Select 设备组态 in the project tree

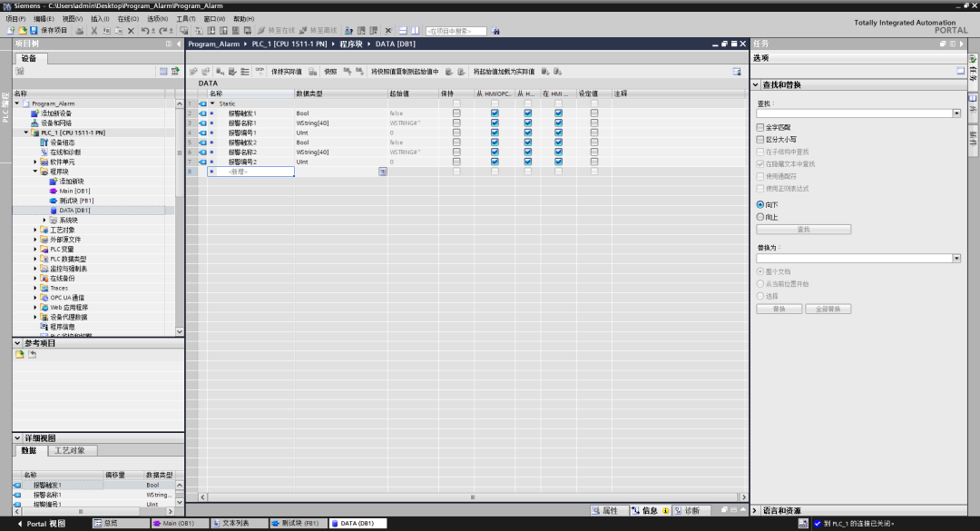pos(62,143)
